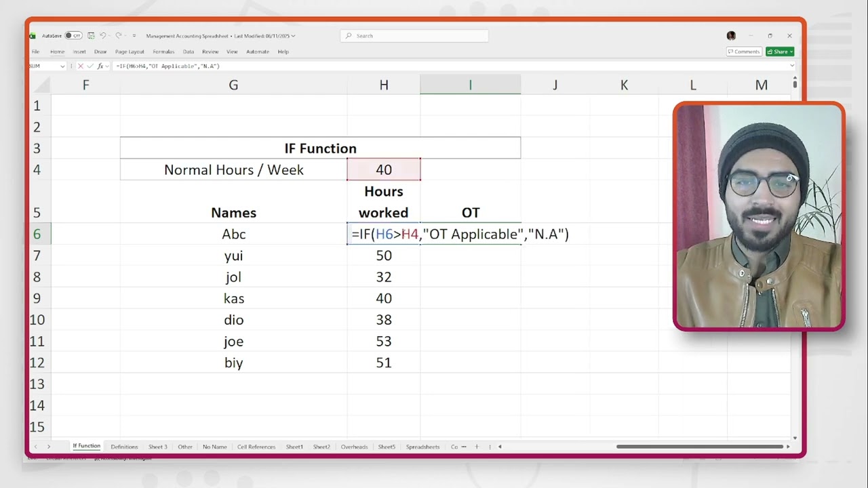The image size is (868, 488).
Task: Click the 'Names' header cell
Action: pos(233,202)
